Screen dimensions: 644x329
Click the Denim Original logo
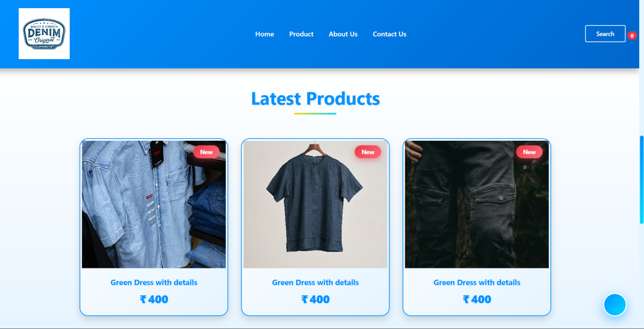(x=44, y=34)
